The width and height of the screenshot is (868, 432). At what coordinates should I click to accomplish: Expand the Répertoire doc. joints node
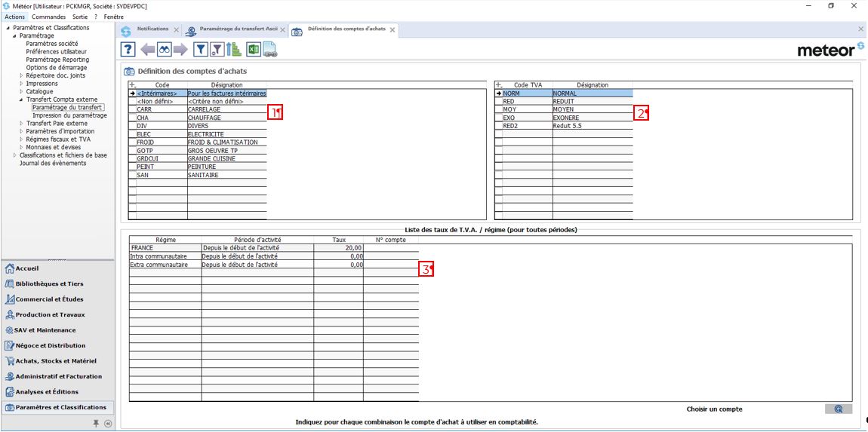pos(22,75)
